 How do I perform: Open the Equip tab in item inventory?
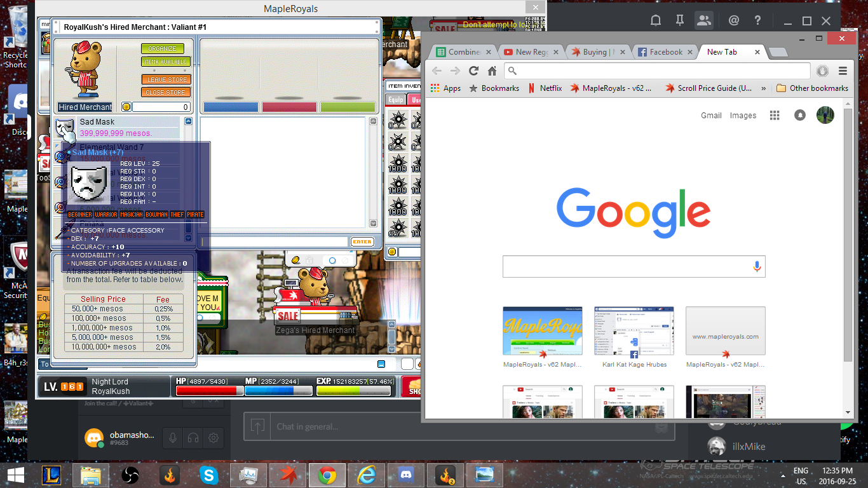396,100
